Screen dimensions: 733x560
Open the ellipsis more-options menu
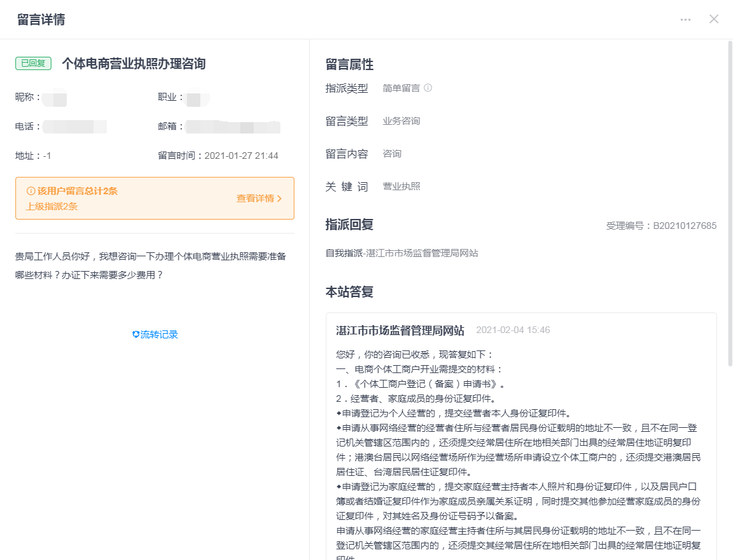click(686, 19)
